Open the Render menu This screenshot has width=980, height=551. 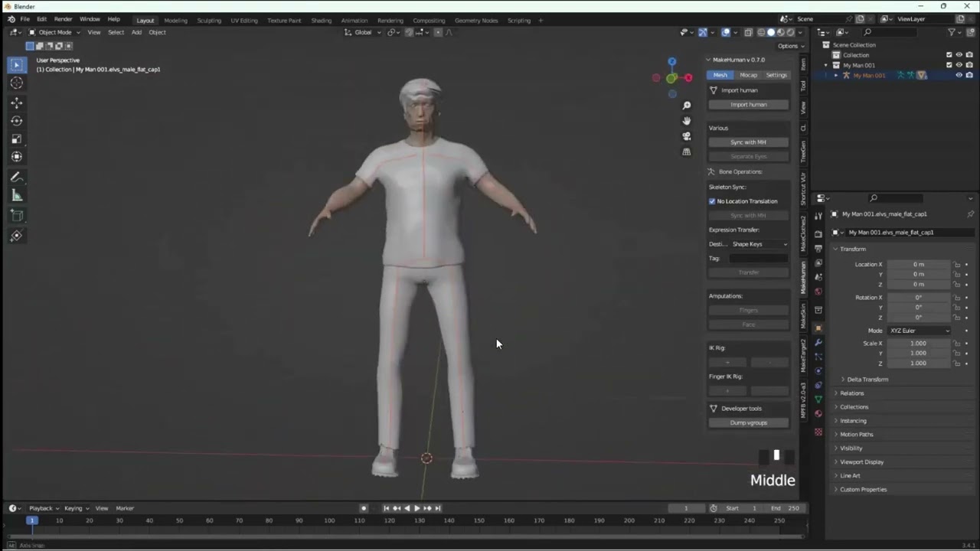pyautogui.click(x=64, y=19)
